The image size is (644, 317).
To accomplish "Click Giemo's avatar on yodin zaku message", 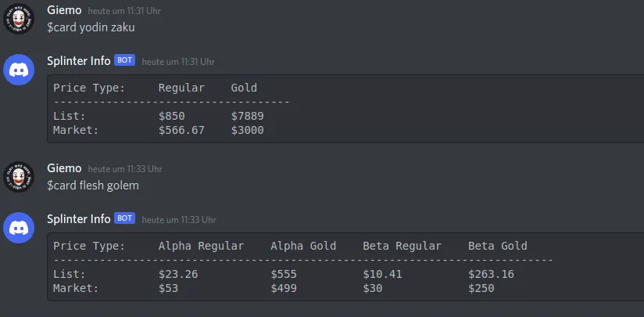I will pyautogui.click(x=19, y=19).
